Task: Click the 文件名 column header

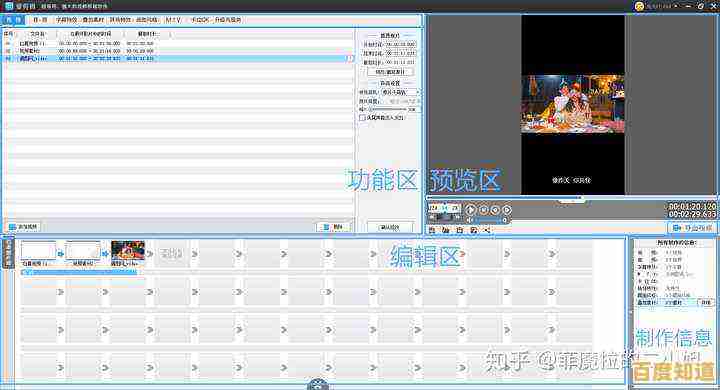Action: tap(38, 34)
